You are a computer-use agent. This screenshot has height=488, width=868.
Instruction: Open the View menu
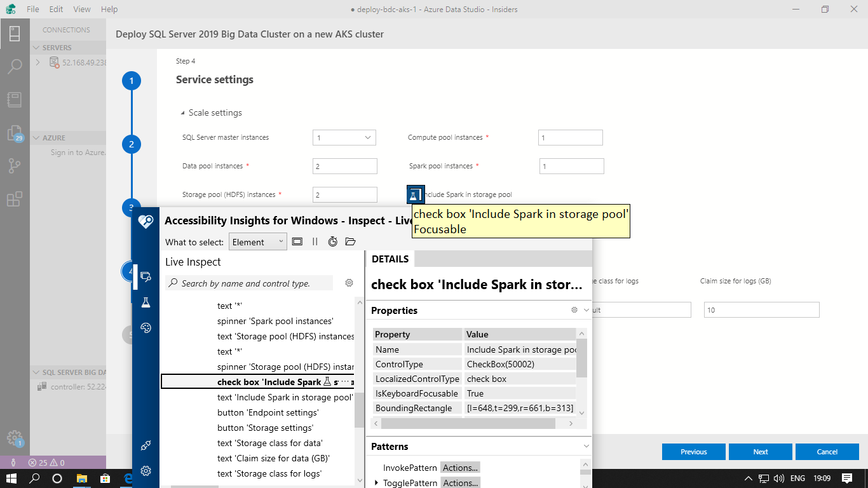pyautogui.click(x=81, y=9)
